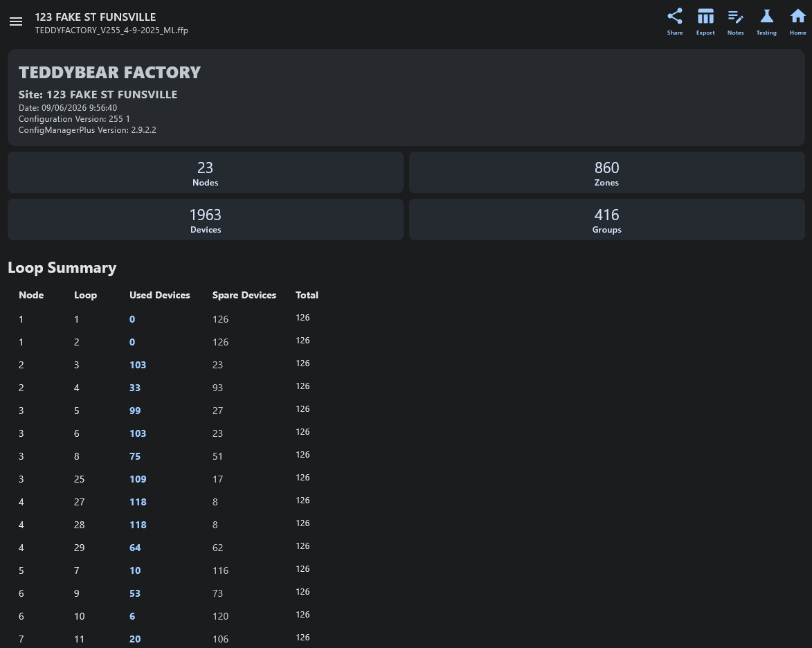Click spare devices 62 in loop 29 row
812x648 pixels.
pyautogui.click(x=217, y=548)
